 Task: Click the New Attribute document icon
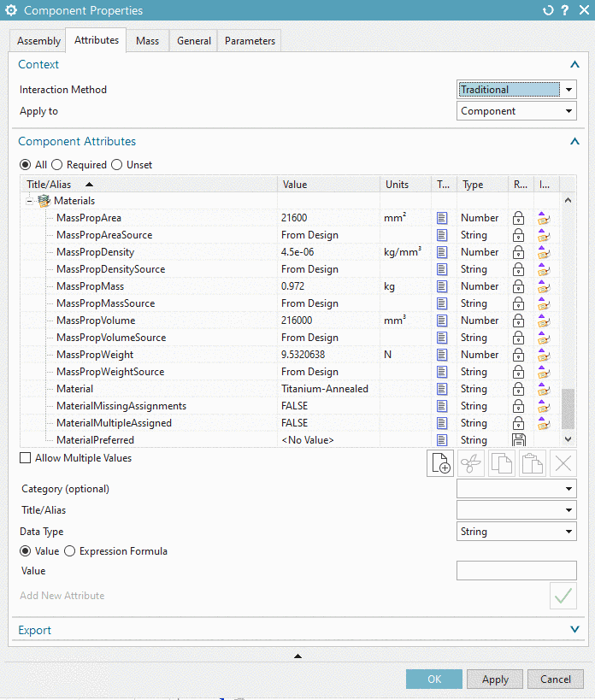[440, 463]
